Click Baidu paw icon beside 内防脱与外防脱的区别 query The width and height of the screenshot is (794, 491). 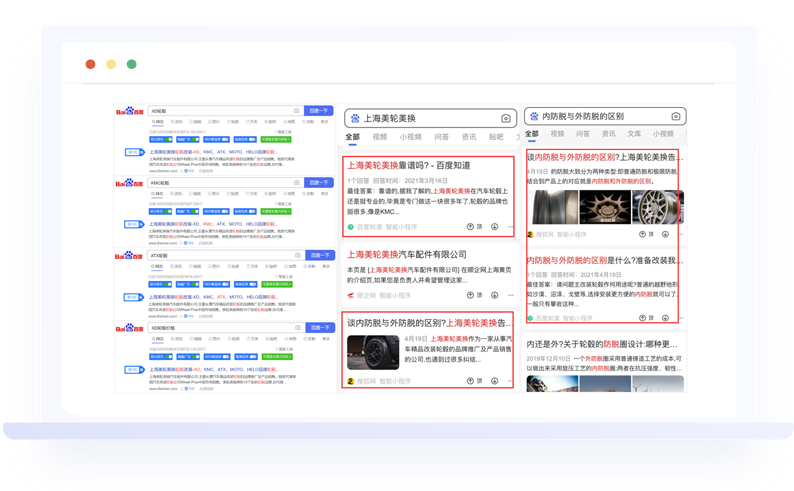(534, 116)
